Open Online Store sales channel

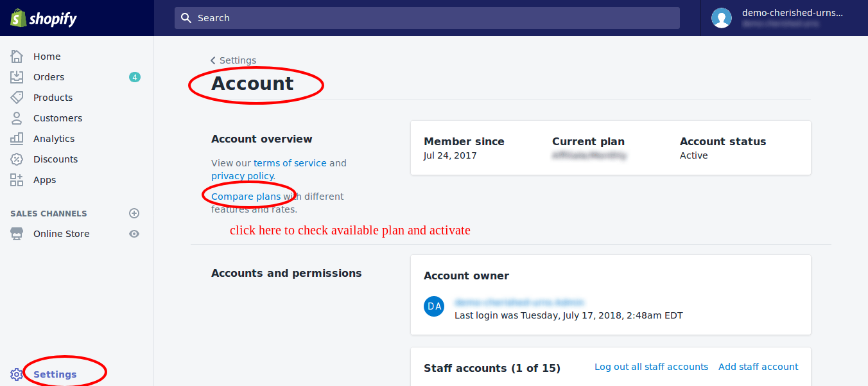61,234
